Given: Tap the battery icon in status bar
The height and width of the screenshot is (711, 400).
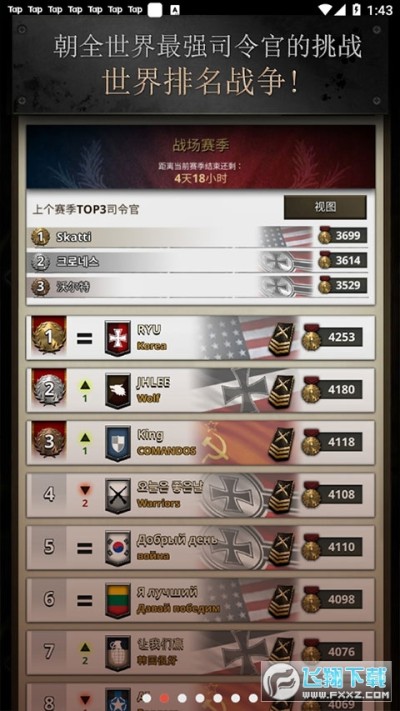Looking at the screenshot, I should pyautogui.click(x=357, y=9).
